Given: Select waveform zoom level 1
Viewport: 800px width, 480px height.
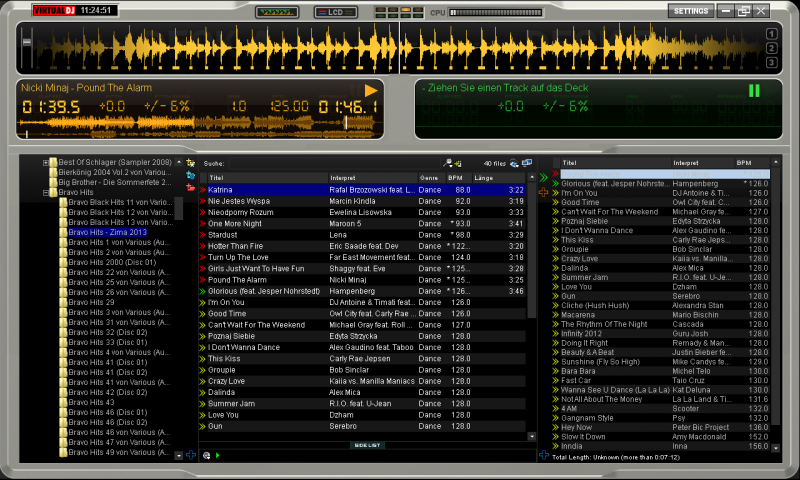Looking at the screenshot, I should pos(771,34).
